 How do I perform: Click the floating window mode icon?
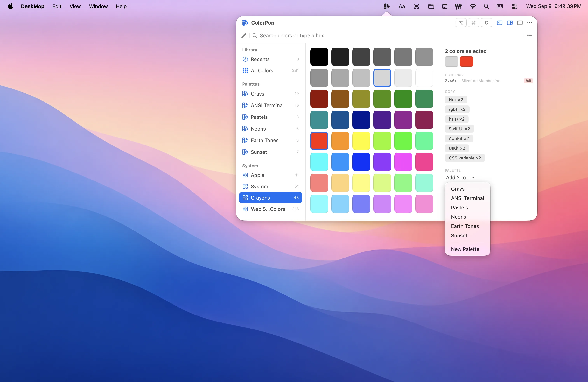pyautogui.click(x=520, y=23)
